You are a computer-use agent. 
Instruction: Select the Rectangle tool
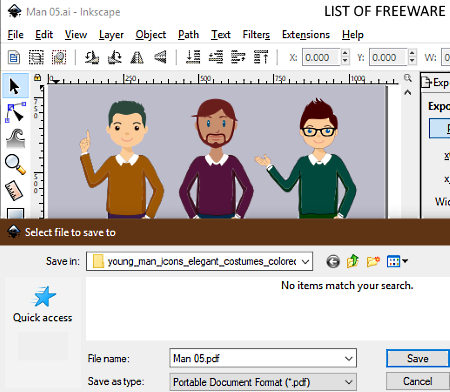click(x=15, y=213)
